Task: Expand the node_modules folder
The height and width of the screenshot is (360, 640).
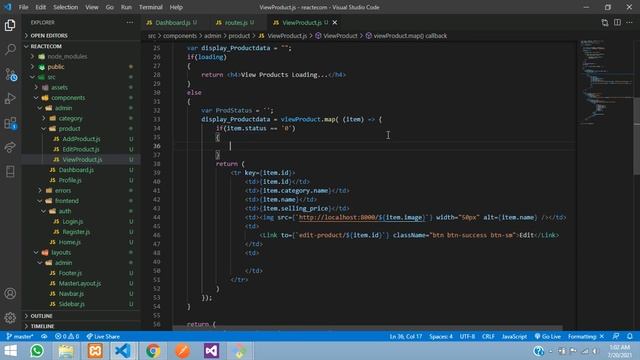Action: (x=67, y=56)
